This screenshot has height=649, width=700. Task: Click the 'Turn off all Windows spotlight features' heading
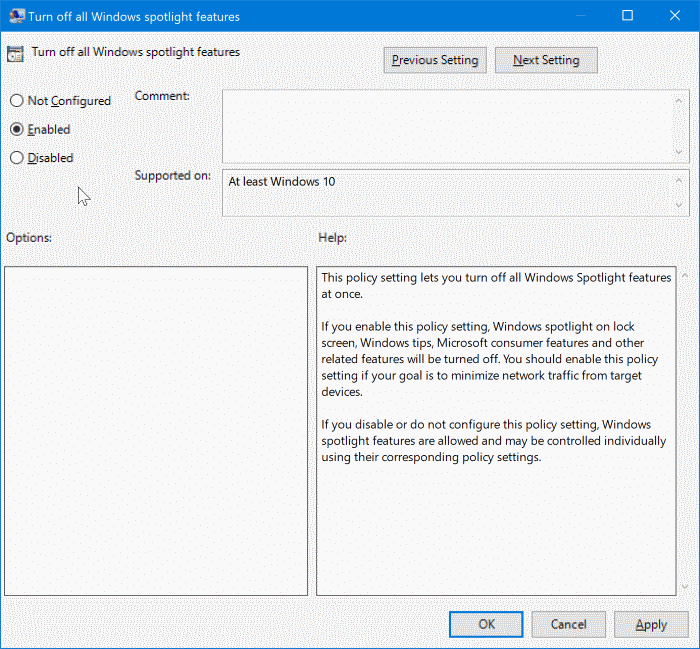(136, 52)
